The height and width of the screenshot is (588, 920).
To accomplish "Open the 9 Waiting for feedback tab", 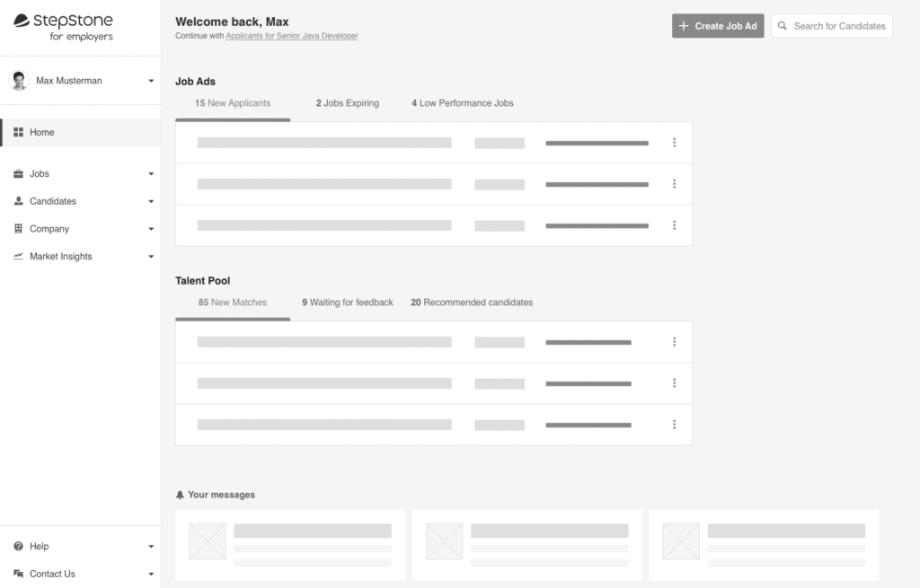I will pos(347,303).
